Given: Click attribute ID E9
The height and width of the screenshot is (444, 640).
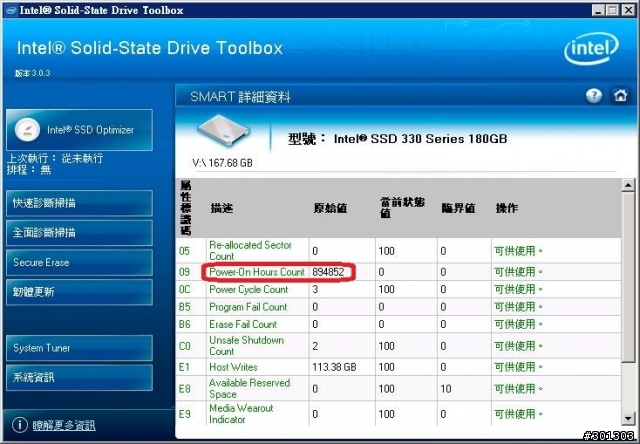Looking at the screenshot, I should pyautogui.click(x=184, y=414).
